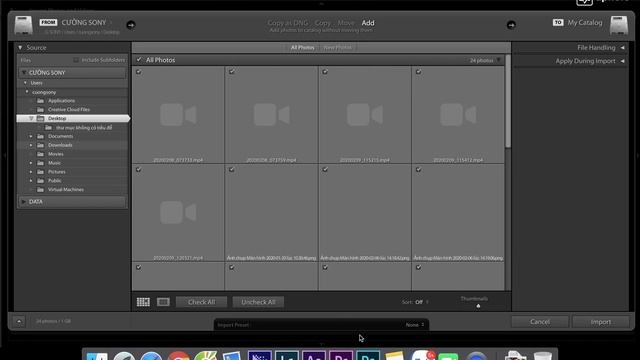The image size is (640, 360).
Task: Uncheck the last second-row thumbnail checkbox
Action: (418, 169)
